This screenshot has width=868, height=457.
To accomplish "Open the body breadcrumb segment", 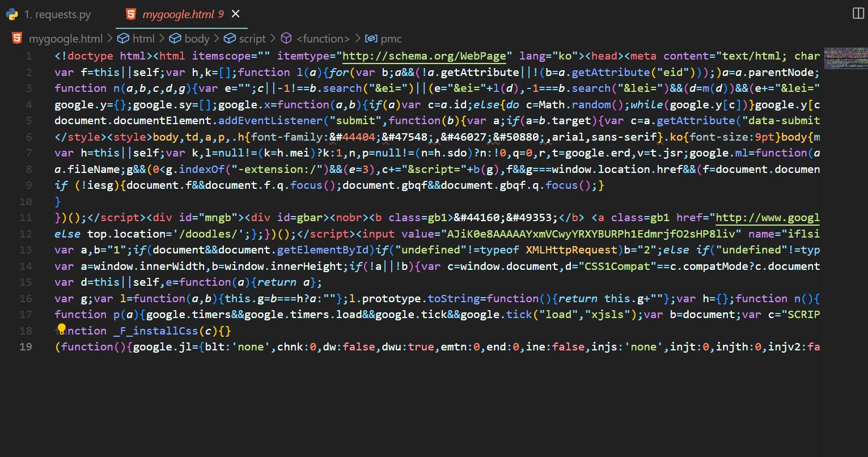I will click(197, 39).
